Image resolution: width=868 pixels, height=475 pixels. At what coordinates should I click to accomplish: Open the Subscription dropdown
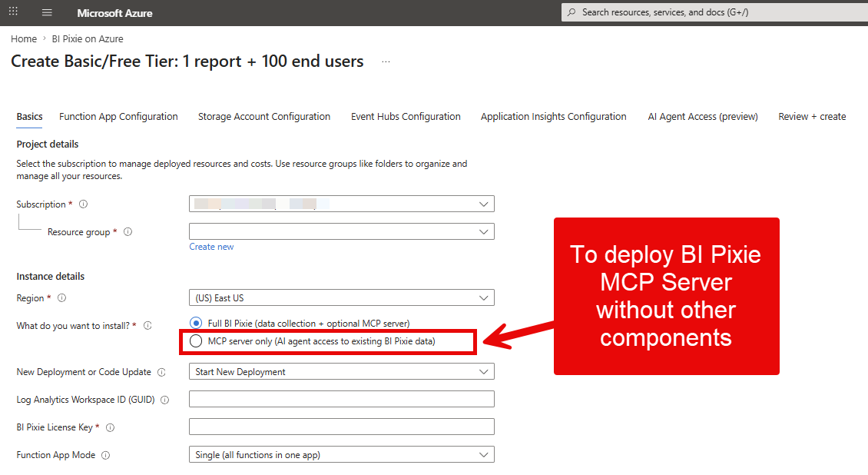(342, 204)
